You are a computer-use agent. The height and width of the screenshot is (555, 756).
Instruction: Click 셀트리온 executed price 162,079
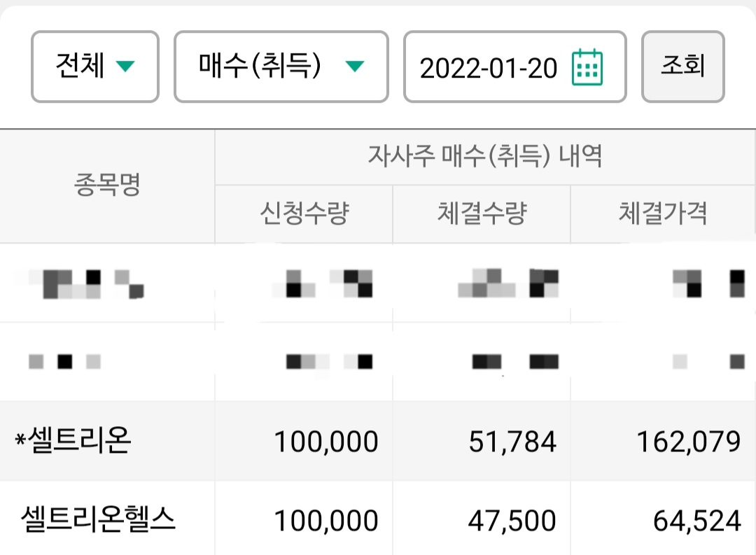689,442
